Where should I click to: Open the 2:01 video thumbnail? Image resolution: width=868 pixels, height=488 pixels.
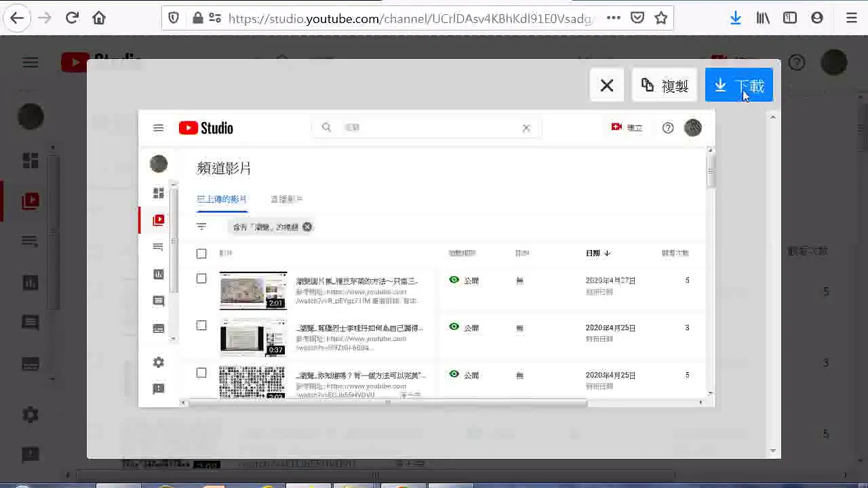(253, 290)
